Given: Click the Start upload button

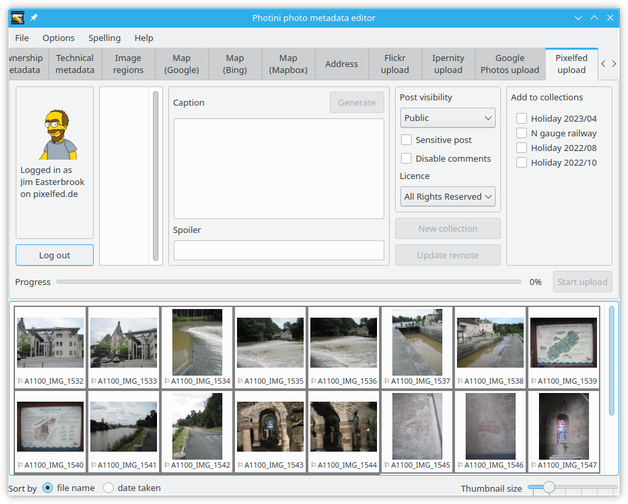Looking at the screenshot, I should tap(582, 282).
